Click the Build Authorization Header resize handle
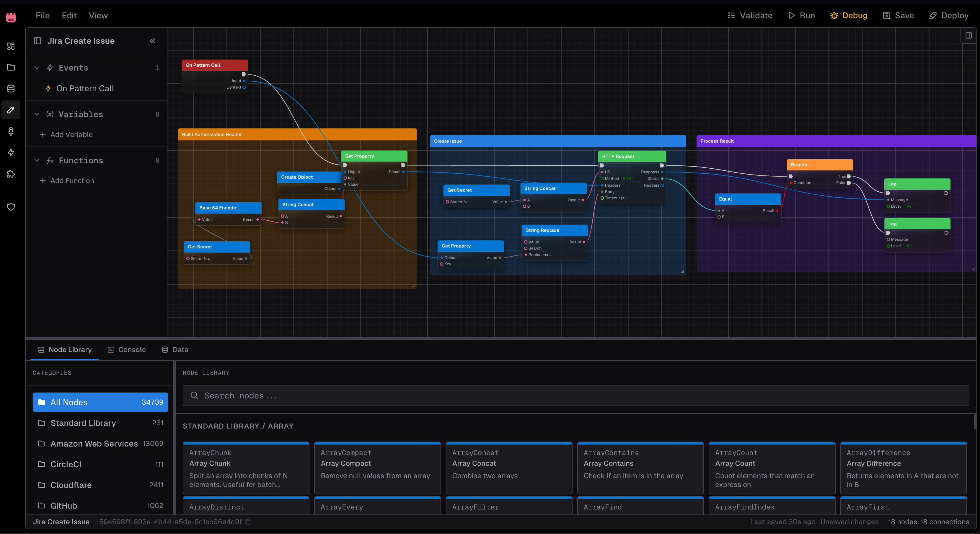Screen dimensions: 980x534 413,285
